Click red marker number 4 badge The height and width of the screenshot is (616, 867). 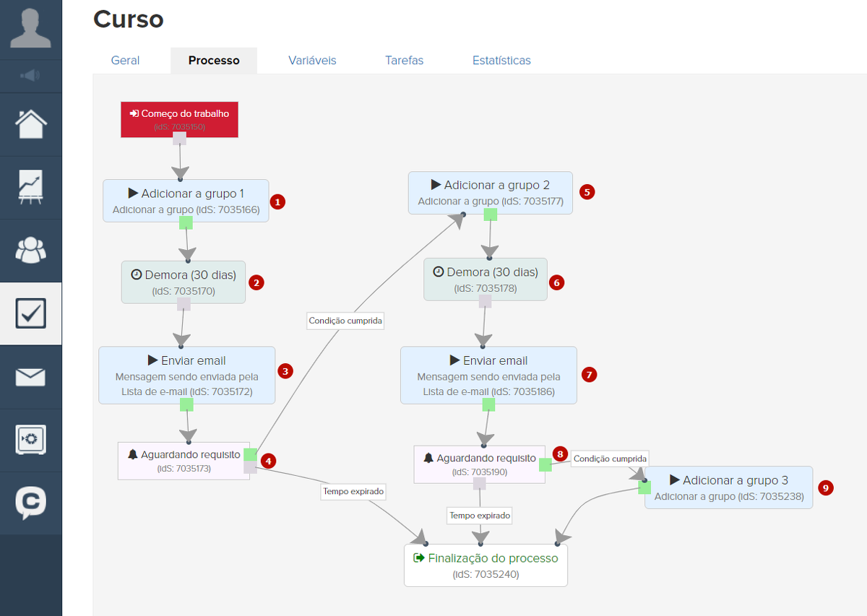coord(269,461)
